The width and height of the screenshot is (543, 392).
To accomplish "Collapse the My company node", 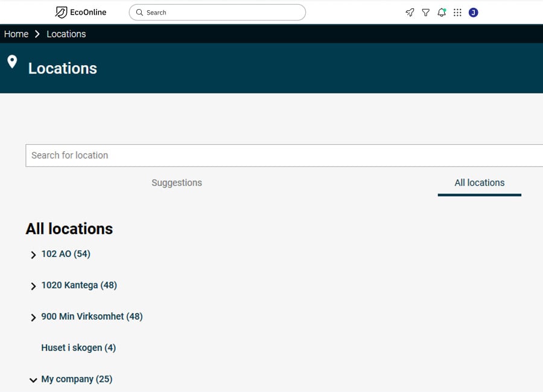I will 33,380.
